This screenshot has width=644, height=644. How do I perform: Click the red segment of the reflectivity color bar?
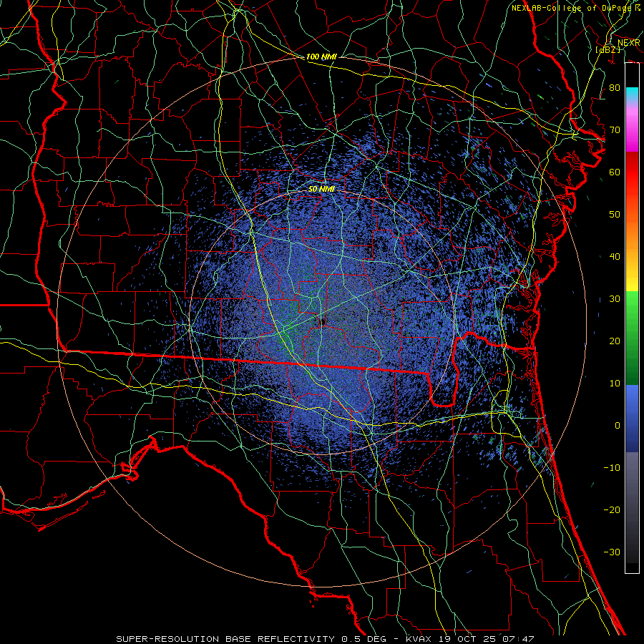[632, 172]
